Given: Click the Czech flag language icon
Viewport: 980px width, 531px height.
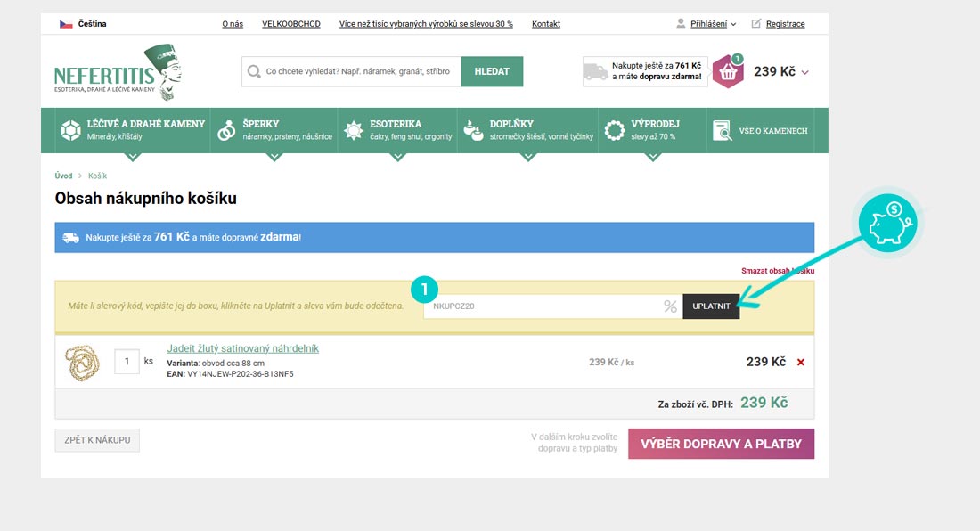Looking at the screenshot, I should [66, 24].
